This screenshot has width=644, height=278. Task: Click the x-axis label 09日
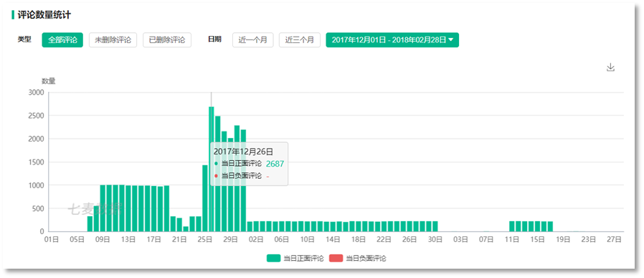pos(103,239)
